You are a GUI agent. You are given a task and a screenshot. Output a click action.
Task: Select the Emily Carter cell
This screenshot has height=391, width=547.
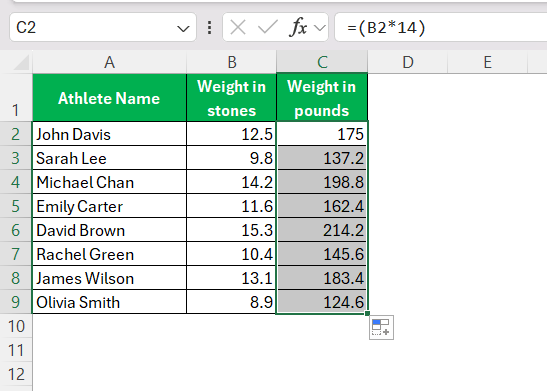pyautogui.click(x=110, y=206)
